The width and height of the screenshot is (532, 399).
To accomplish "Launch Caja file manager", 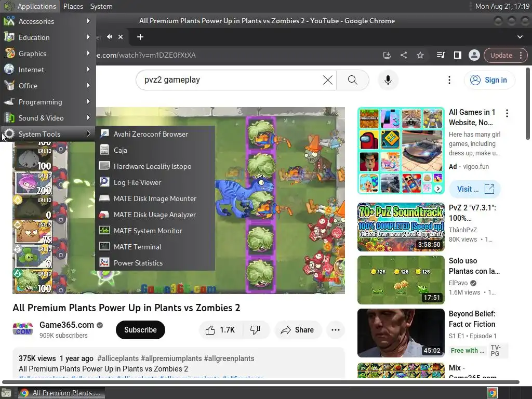I will click(x=155, y=150).
